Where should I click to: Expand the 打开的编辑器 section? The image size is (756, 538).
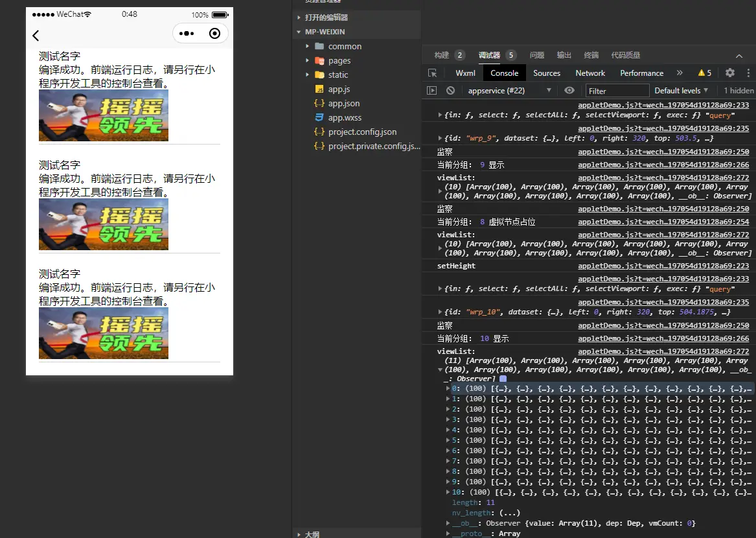(299, 18)
